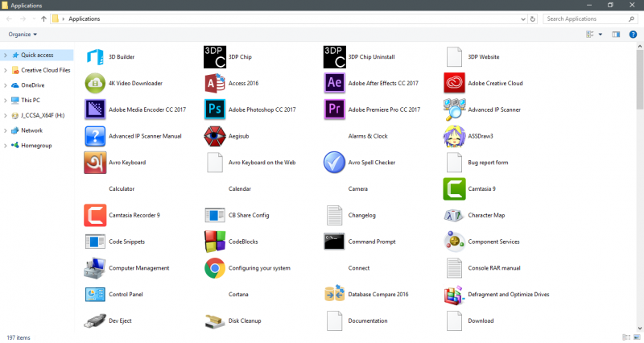Click the CodeBlocks icon
Screen dimensions: 644x343
pos(215,242)
